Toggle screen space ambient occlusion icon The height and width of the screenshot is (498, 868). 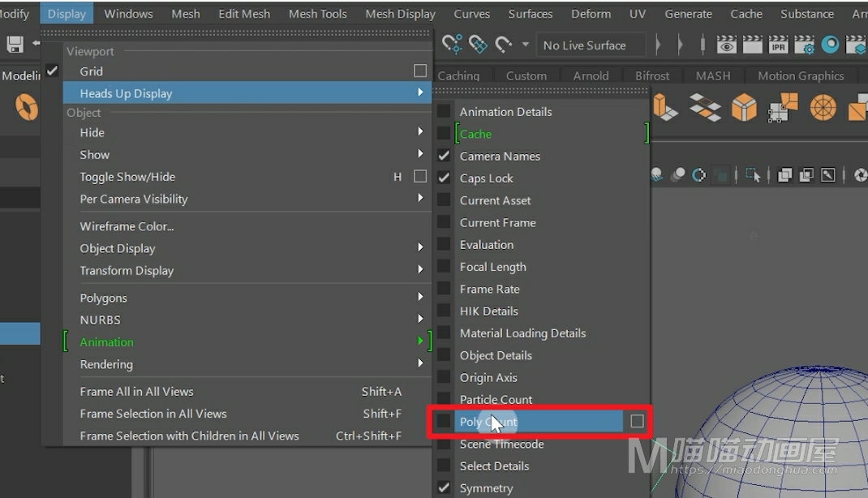click(x=677, y=175)
